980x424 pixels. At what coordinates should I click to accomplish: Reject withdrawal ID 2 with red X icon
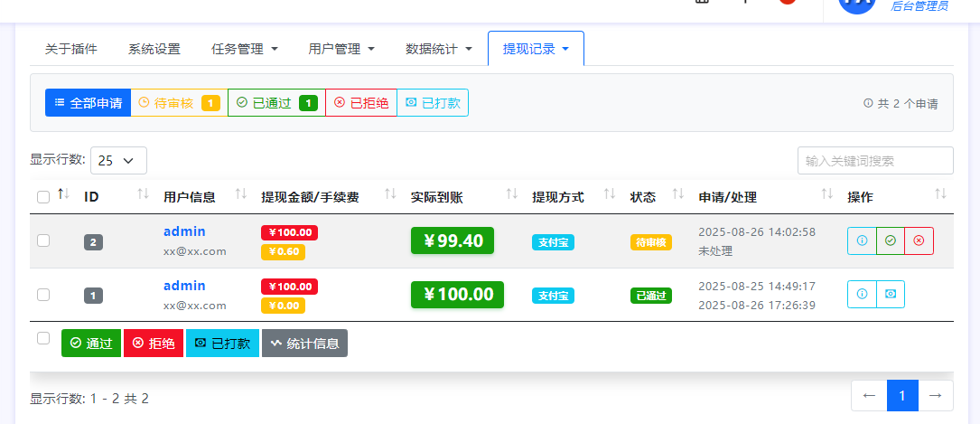[x=919, y=241]
